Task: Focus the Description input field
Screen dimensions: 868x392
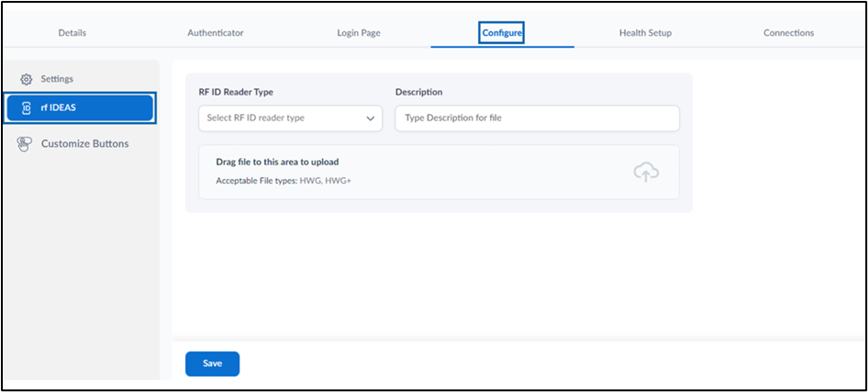Action: click(x=537, y=118)
